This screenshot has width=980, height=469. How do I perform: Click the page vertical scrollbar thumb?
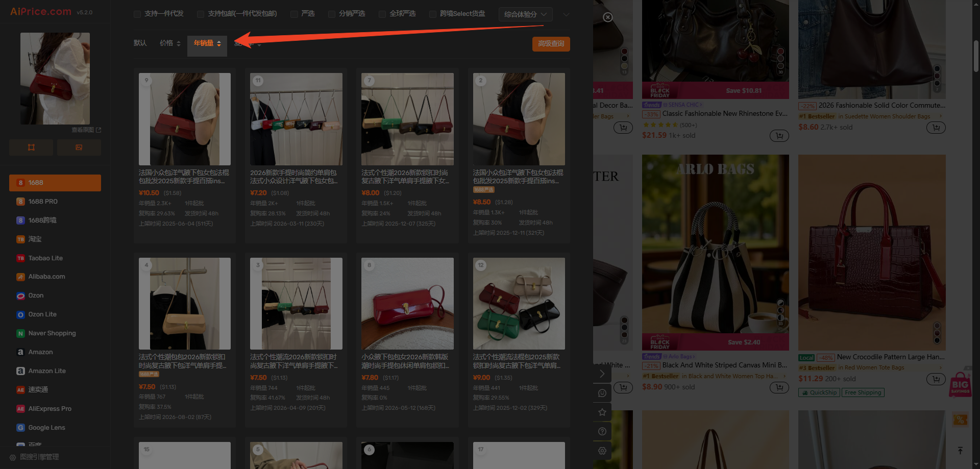click(x=976, y=56)
